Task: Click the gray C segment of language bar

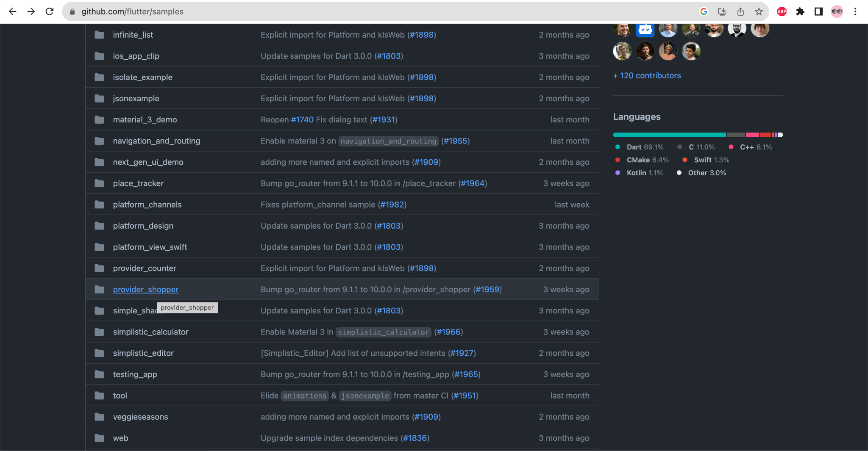Action: (x=736, y=135)
